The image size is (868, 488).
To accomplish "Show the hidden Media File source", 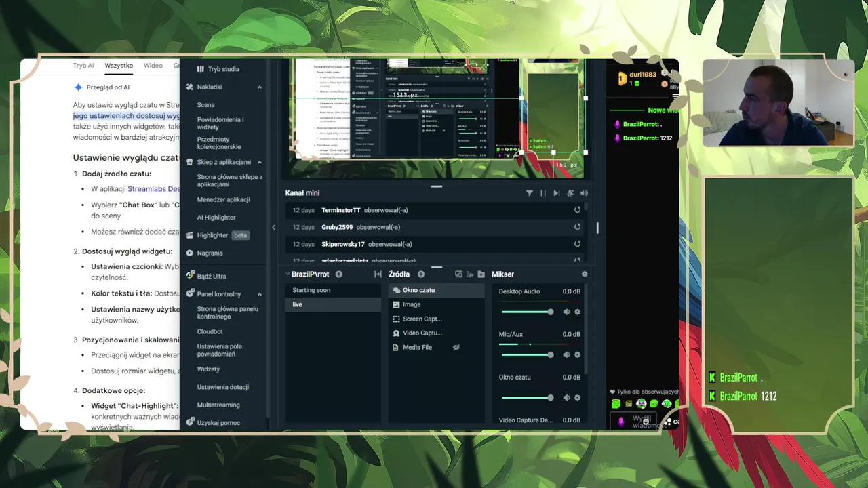I will [x=456, y=348].
